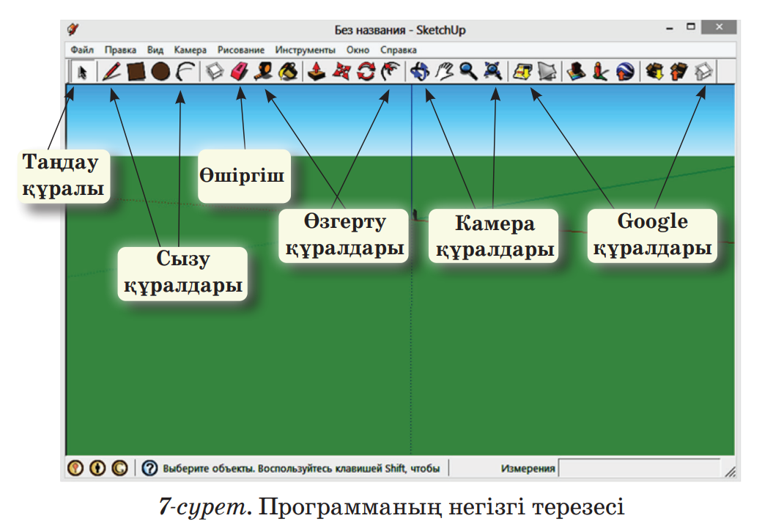
Task: Maximize the SketchUp window
Action: tap(690, 27)
